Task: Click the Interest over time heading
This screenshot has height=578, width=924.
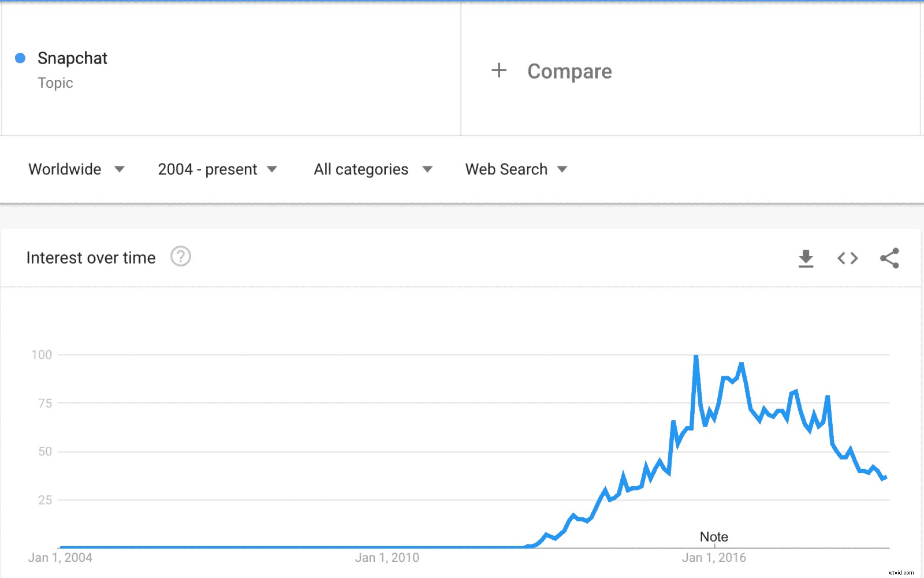Action: 91,258
